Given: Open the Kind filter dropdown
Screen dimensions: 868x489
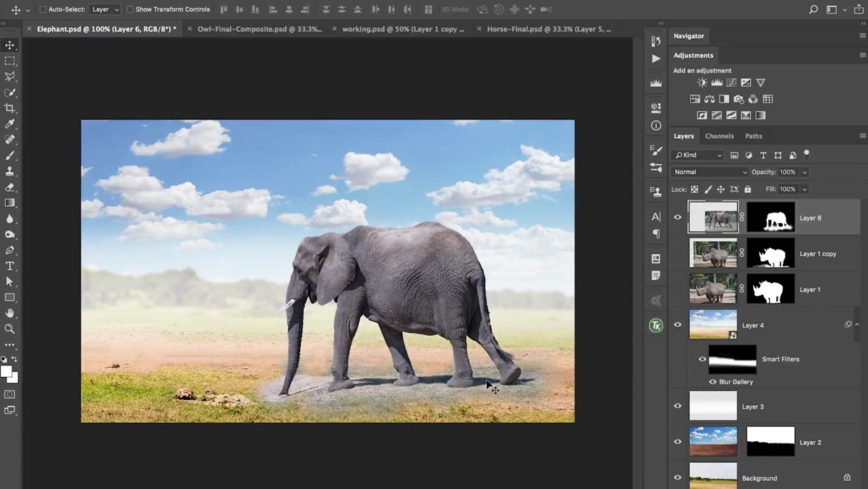Looking at the screenshot, I should coord(697,155).
